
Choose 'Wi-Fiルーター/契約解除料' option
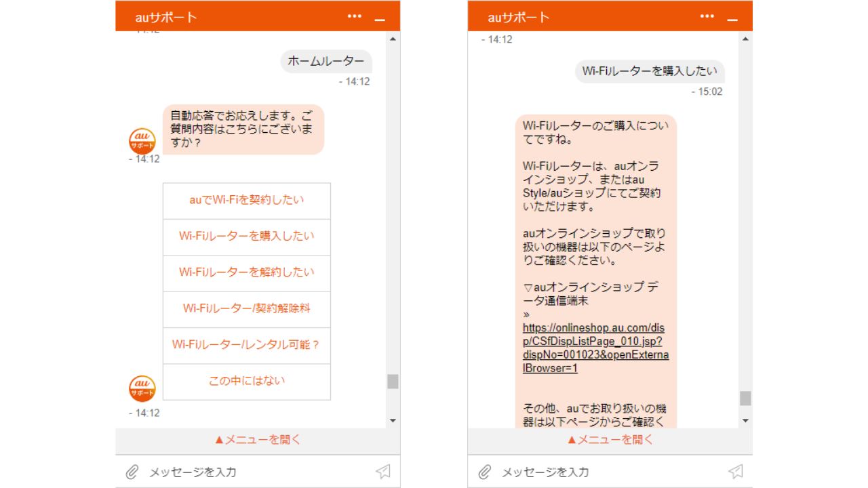247,309
